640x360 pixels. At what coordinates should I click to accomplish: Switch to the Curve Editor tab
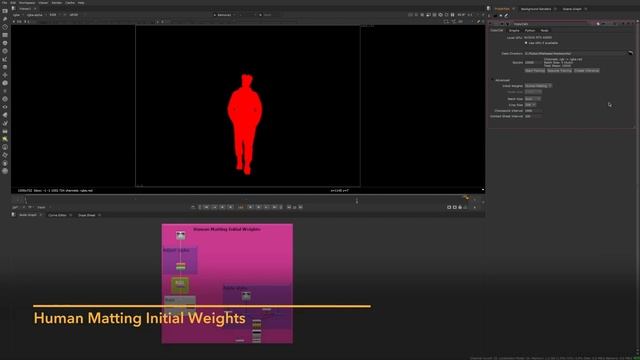(57, 215)
